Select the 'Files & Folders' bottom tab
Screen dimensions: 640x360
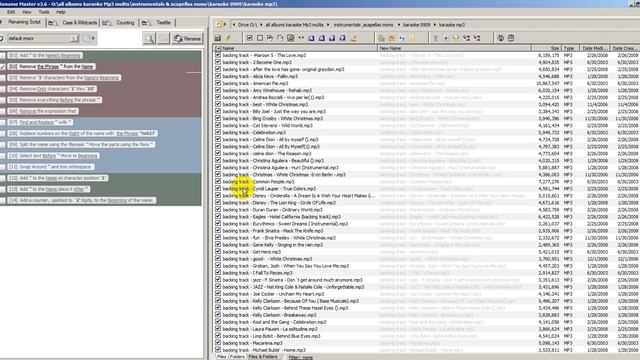(263, 357)
